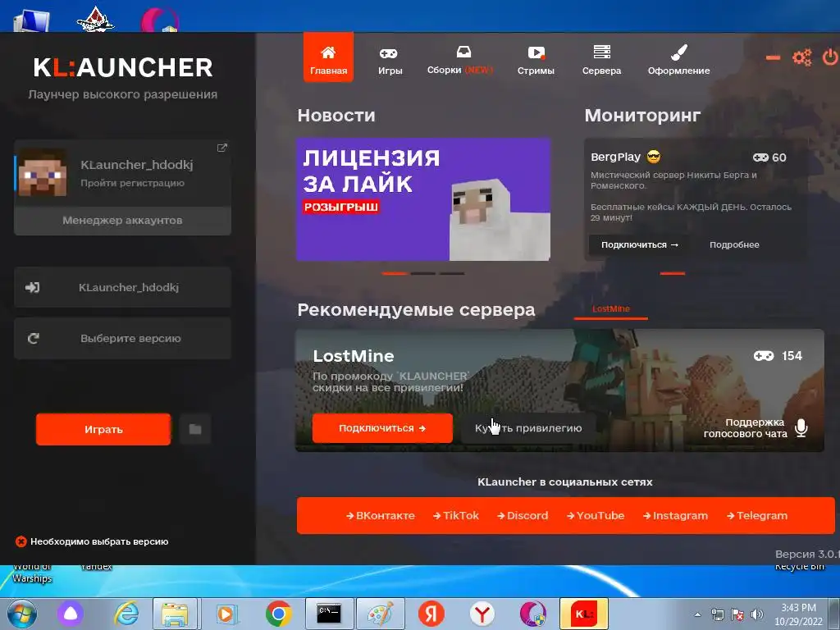
Task: Open the Discord social link
Action: (x=523, y=515)
